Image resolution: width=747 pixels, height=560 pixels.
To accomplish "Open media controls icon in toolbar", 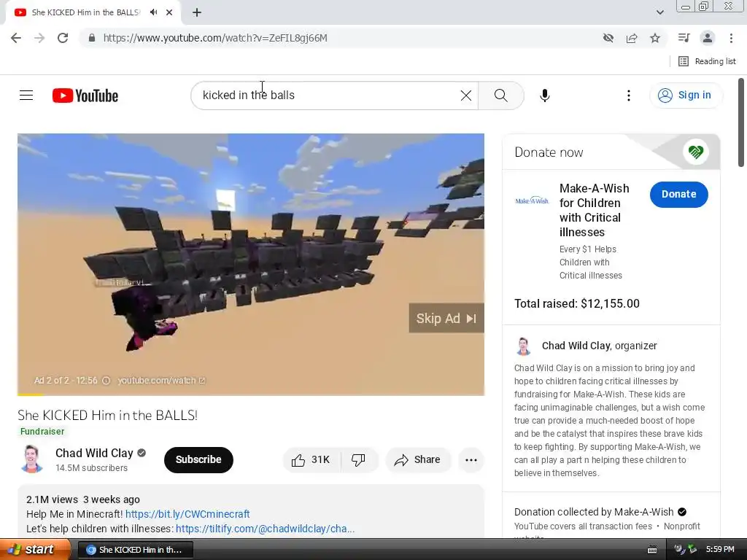I will (x=684, y=38).
